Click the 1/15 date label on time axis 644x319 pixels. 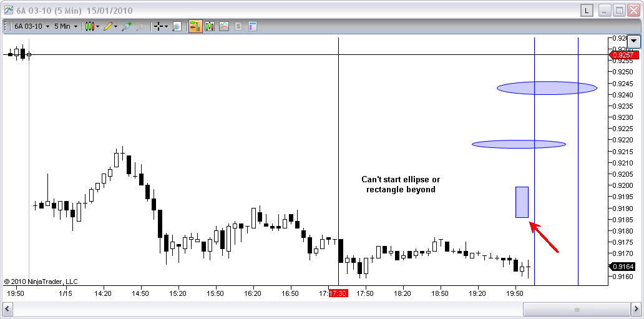66,293
